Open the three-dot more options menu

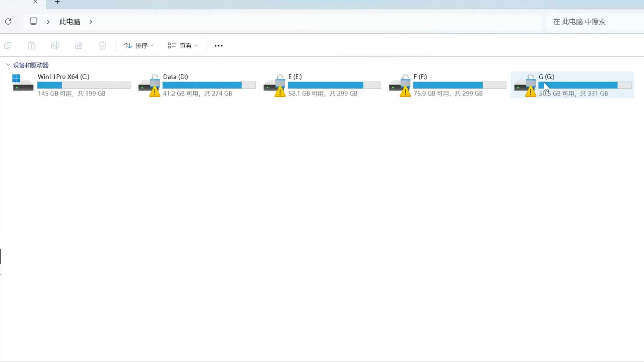click(x=219, y=46)
